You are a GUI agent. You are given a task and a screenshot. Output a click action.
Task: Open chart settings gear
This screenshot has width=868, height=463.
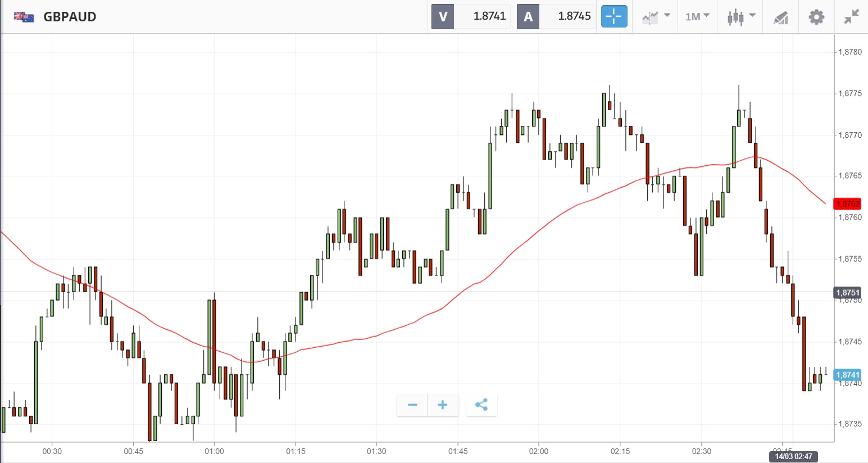(x=816, y=17)
